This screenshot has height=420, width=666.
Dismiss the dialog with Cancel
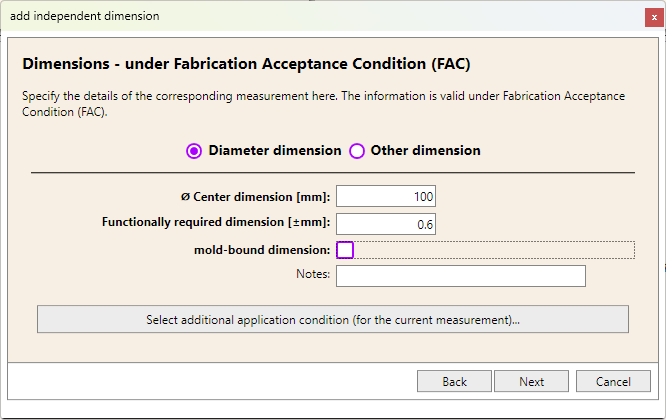point(613,381)
